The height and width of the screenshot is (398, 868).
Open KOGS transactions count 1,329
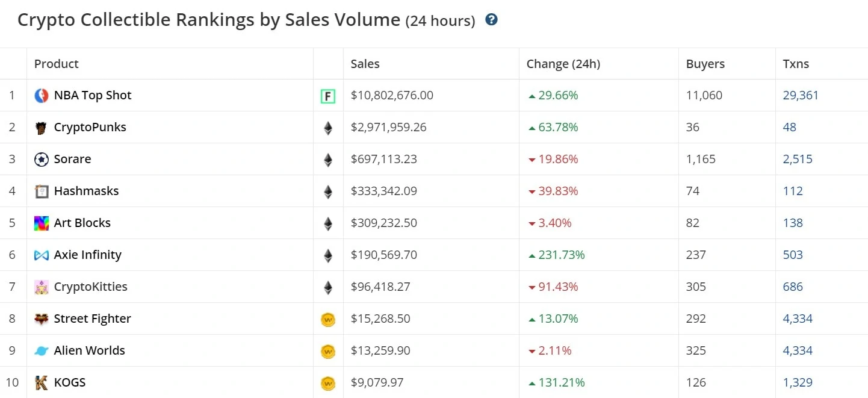(x=798, y=382)
